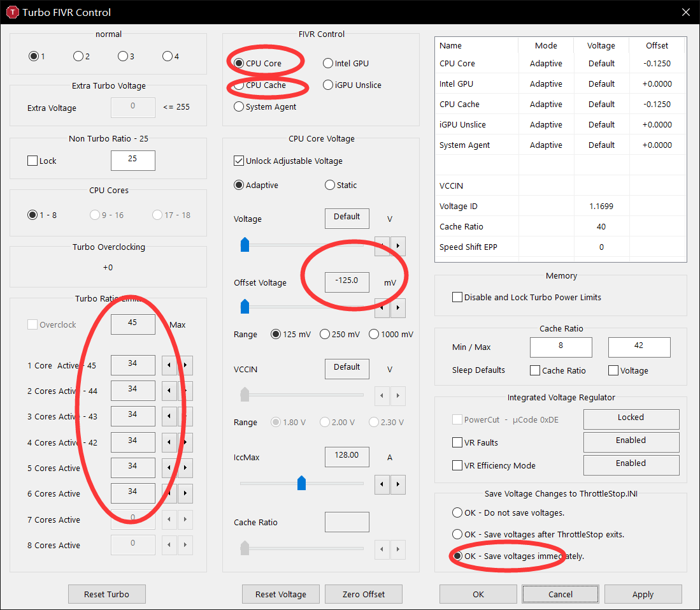Select System Agent row in voltage table
The height and width of the screenshot is (610, 700).
click(x=560, y=145)
